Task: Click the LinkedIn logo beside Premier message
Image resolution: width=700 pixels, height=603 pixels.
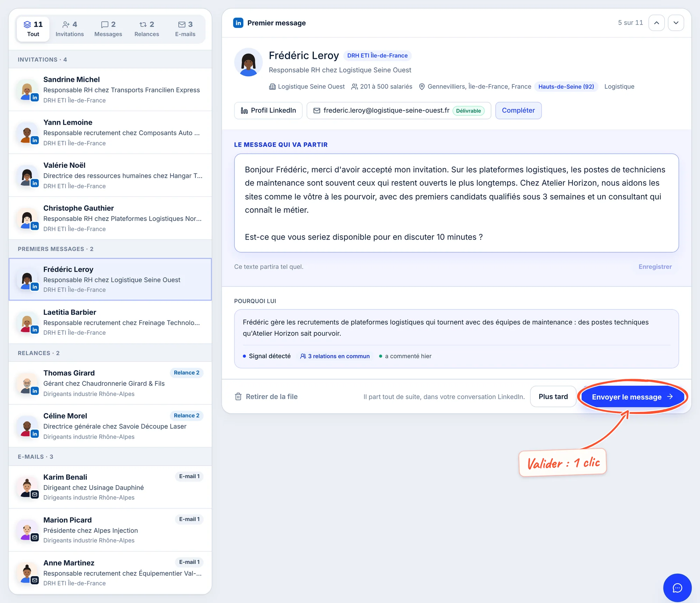Action: (x=238, y=23)
